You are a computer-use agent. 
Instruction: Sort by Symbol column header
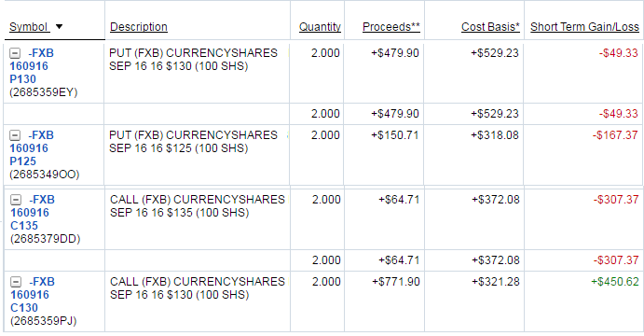point(28,27)
